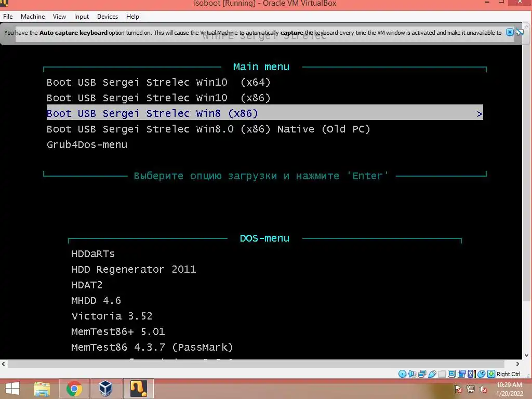Click the network tray icon
This screenshot has width=532, height=399.
[471, 389]
